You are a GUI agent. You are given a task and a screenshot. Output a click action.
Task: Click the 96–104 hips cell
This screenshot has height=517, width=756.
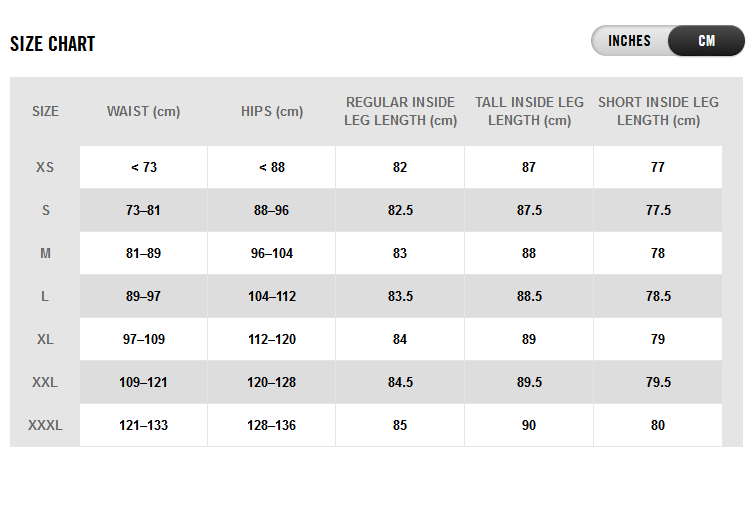tap(272, 254)
